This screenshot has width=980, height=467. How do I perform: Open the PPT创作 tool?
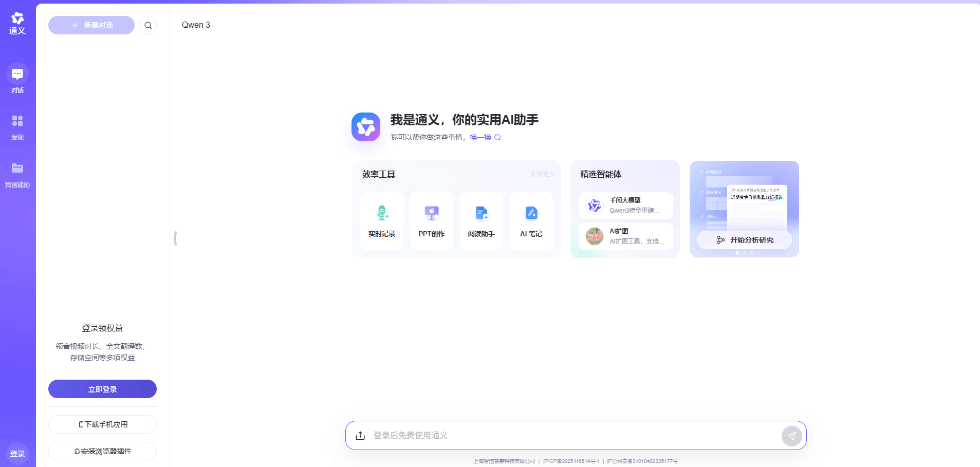click(x=432, y=221)
